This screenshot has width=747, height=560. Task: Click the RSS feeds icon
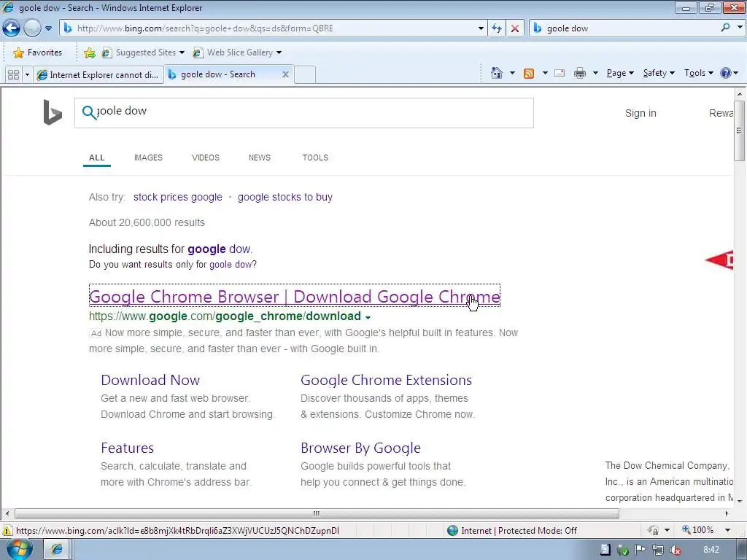click(x=529, y=73)
